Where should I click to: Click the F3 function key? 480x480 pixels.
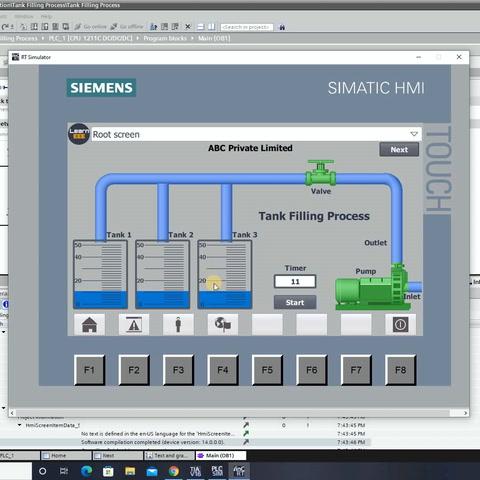178,370
